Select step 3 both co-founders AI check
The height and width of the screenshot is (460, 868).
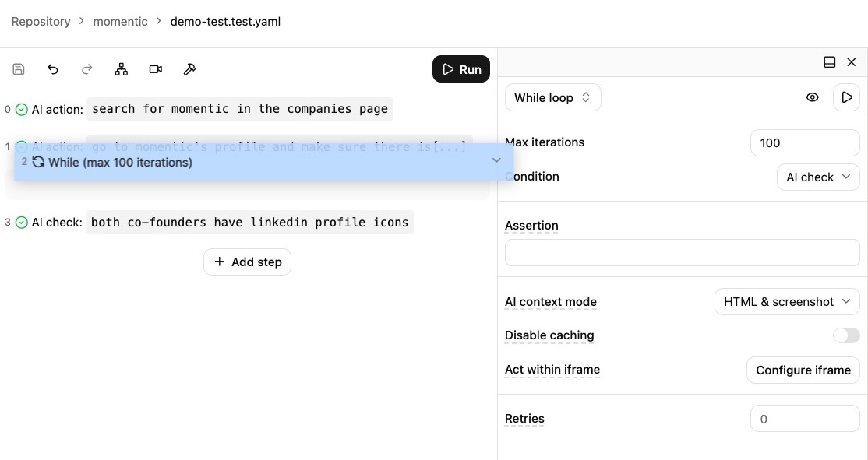pos(249,223)
